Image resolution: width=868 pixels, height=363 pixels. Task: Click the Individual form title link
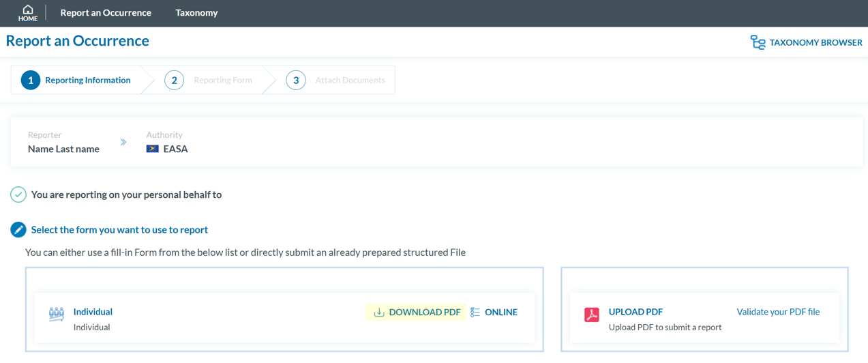click(x=93, y=312)
